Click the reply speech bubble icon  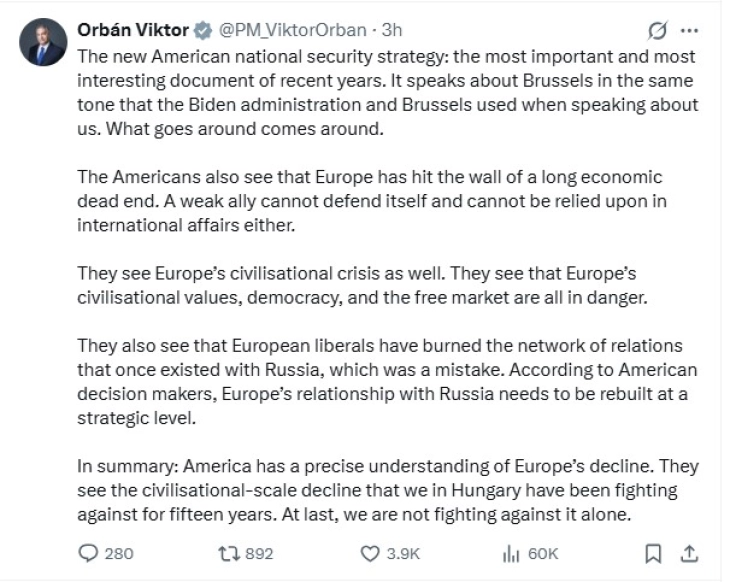(87, 553)
